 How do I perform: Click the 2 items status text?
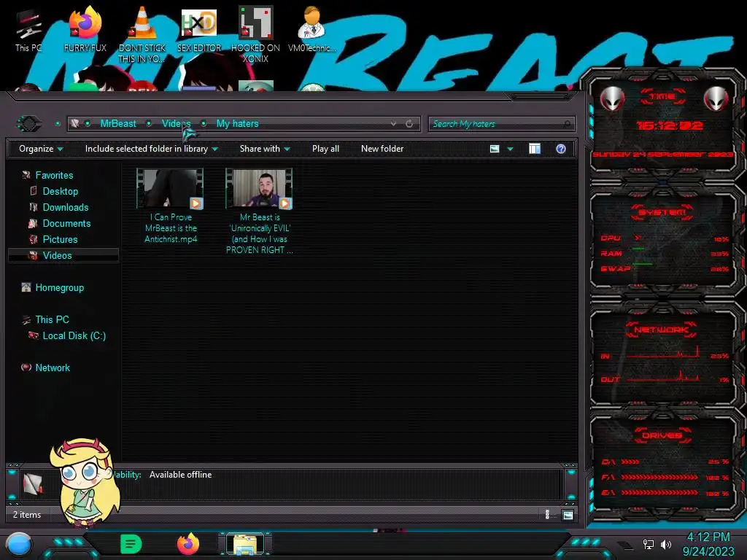click(27, 515)
